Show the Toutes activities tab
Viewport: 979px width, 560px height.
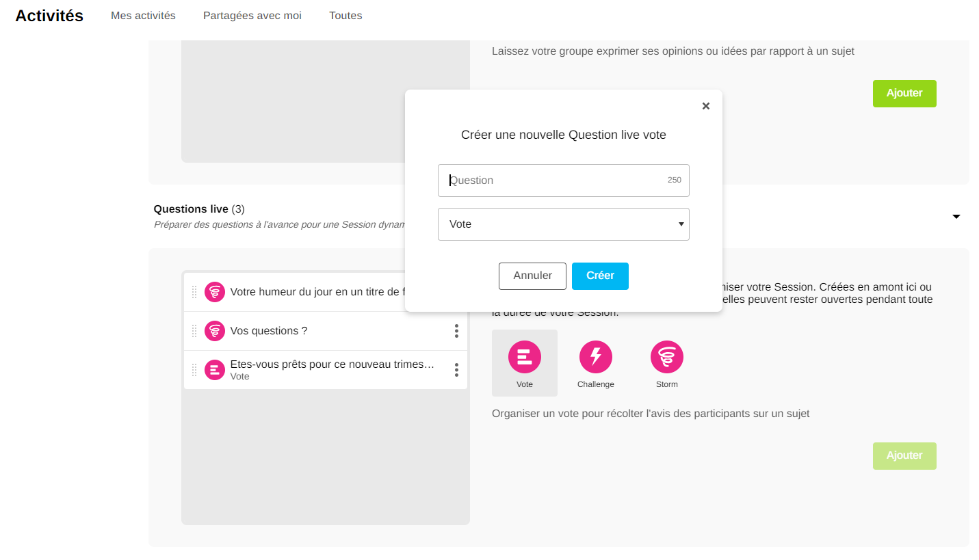click(x=345, y=16)
